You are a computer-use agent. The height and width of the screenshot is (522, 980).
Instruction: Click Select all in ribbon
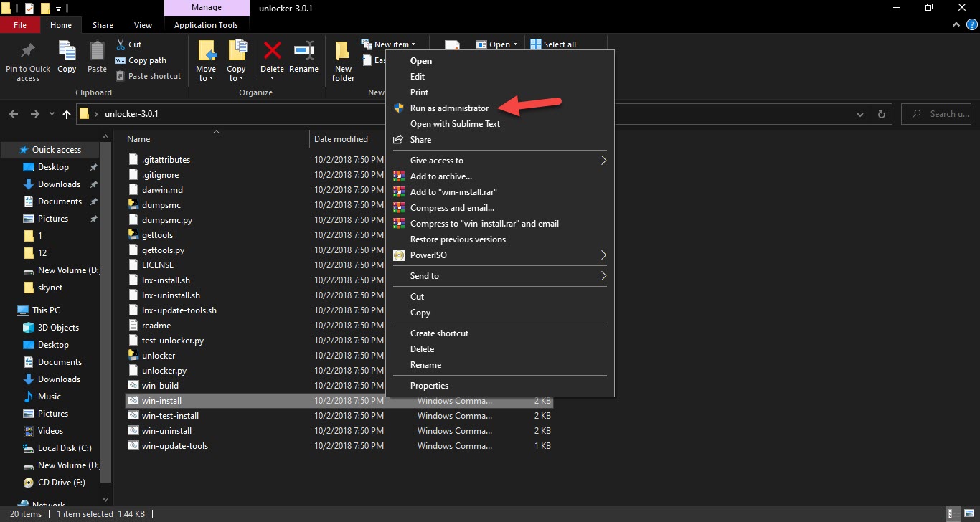553,44
